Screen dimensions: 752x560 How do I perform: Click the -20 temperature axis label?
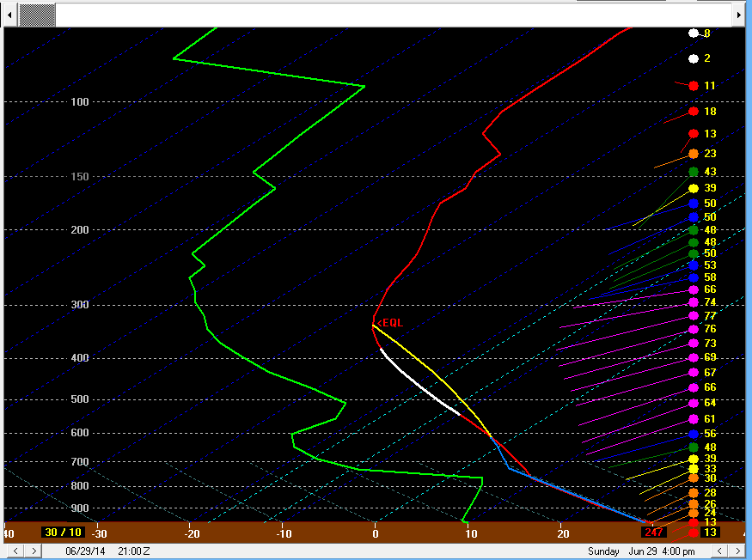click(x=192, y=533)
